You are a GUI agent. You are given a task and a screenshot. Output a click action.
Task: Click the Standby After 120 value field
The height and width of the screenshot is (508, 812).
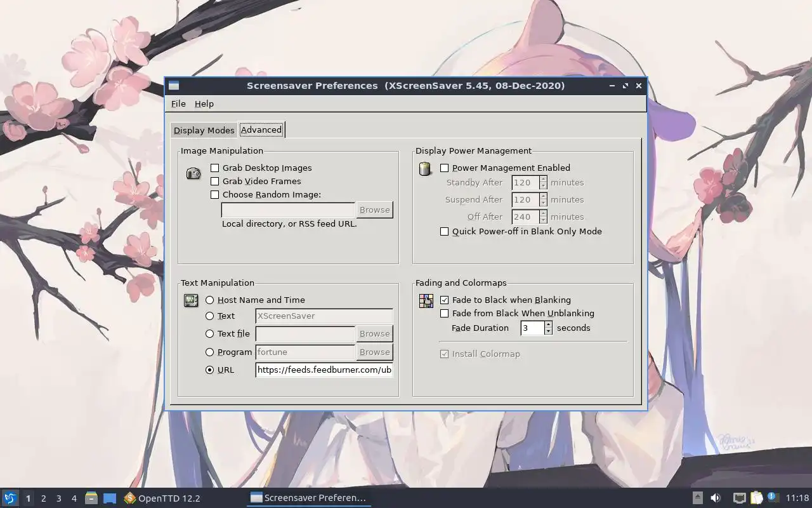click(525, 183)
